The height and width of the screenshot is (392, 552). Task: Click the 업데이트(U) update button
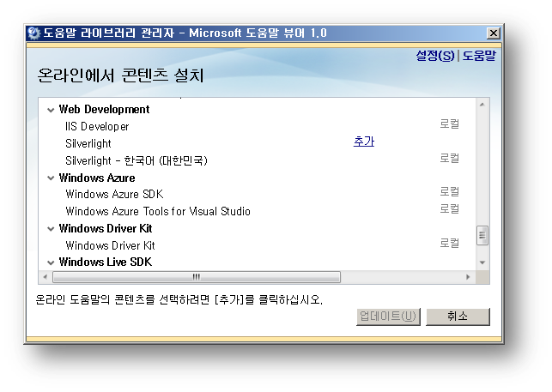tap(388, 317)
